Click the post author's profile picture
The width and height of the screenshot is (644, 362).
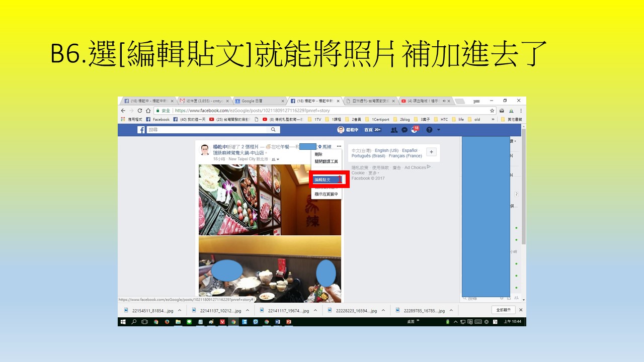[x=205, y=150]
